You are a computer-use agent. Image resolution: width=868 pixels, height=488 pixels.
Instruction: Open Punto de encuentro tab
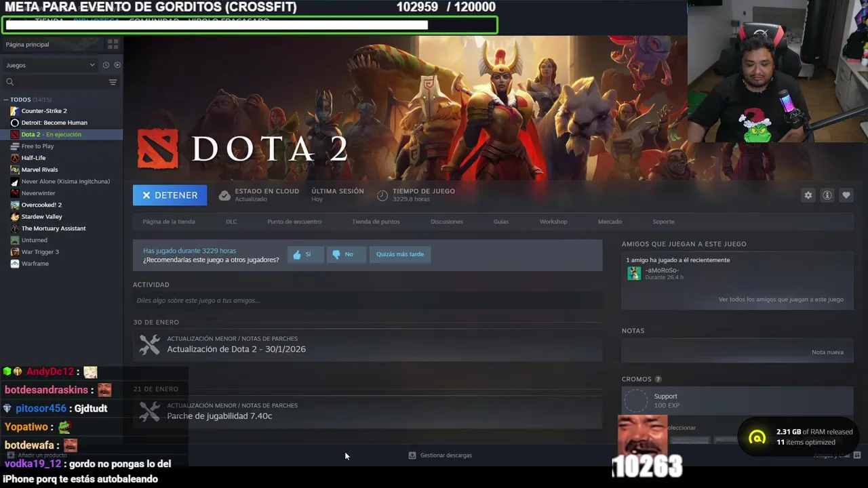click(294, 222)
